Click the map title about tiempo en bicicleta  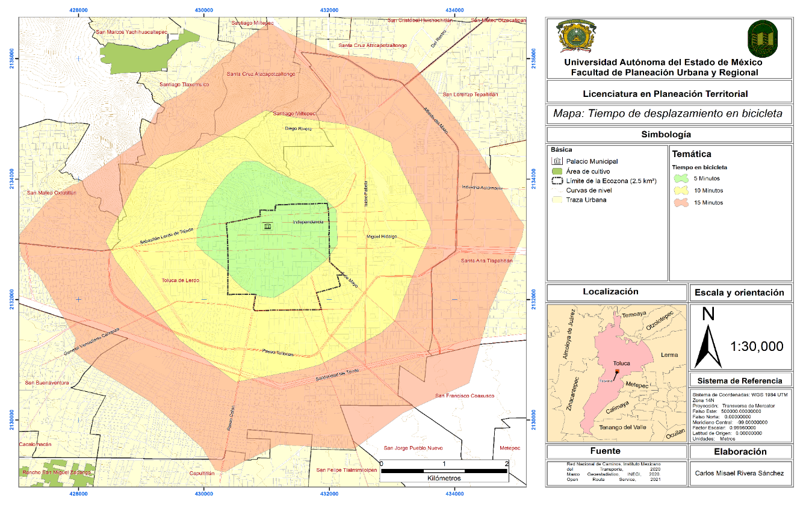coord(668,114)
